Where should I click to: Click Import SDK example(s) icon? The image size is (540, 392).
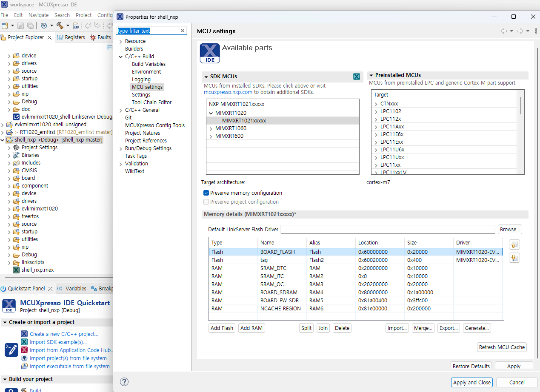click(24, 342)
